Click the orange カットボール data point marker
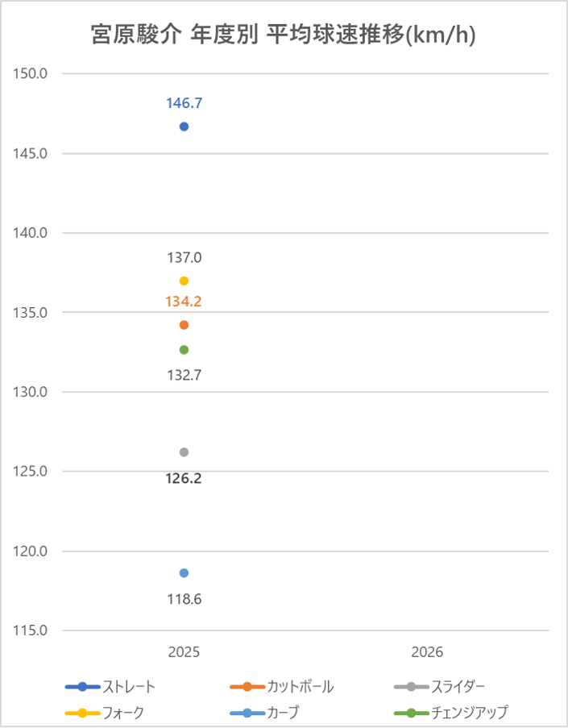The width and height of the screenshot is (568, 728). pos(184,325)
